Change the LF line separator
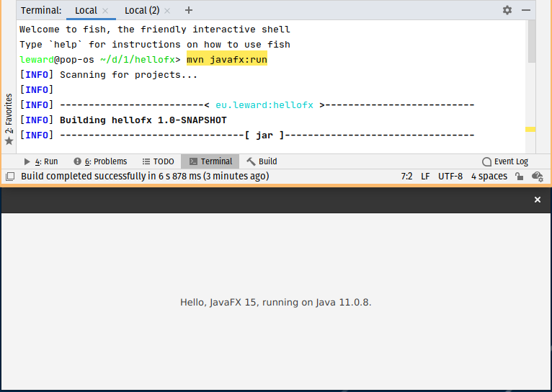 pos(425,177)
